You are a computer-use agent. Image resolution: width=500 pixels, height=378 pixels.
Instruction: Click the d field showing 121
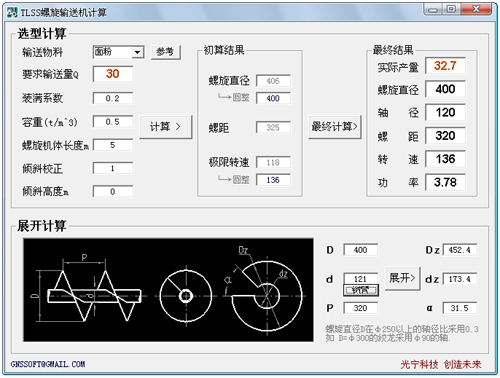pyautogui.click(x=361, y=279)
